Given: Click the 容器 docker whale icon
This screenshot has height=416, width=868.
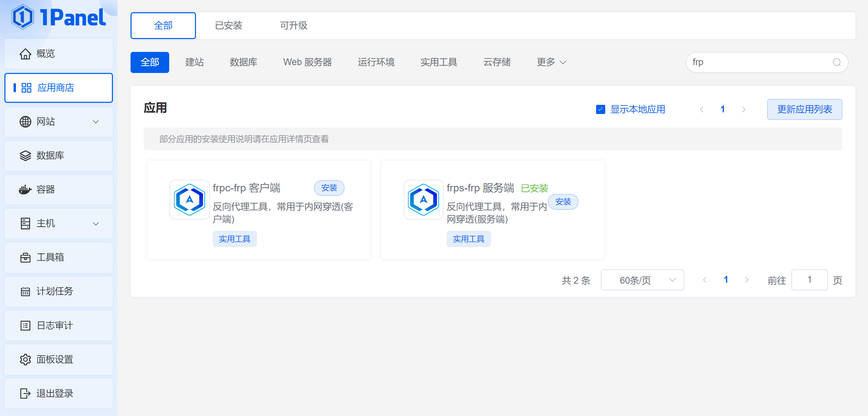Looking at the screenshot, I should [25, 189].
